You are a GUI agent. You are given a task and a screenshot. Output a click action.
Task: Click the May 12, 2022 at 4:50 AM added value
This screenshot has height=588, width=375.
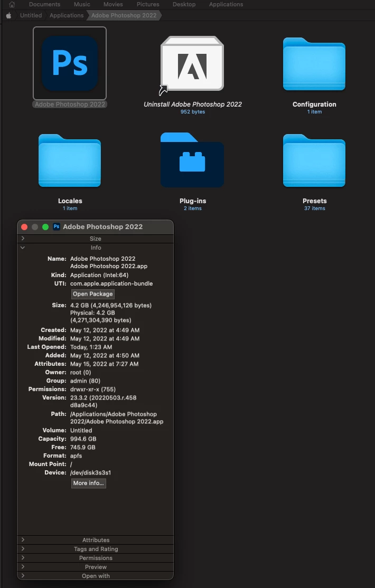[105, 356]
